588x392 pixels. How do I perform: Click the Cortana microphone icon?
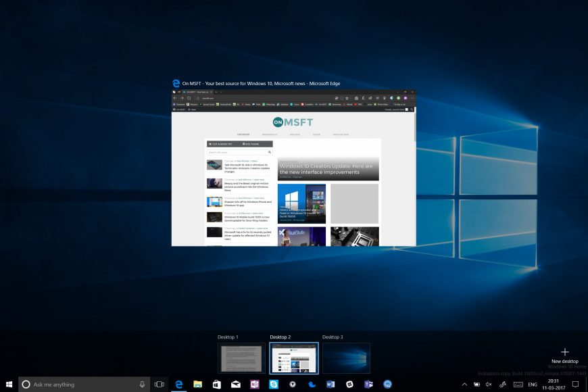click(143, 384)
